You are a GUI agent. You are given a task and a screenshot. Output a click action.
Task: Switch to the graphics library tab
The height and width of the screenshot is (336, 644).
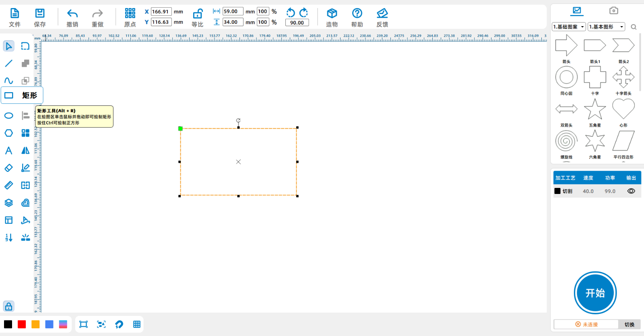tap(577, 11)
